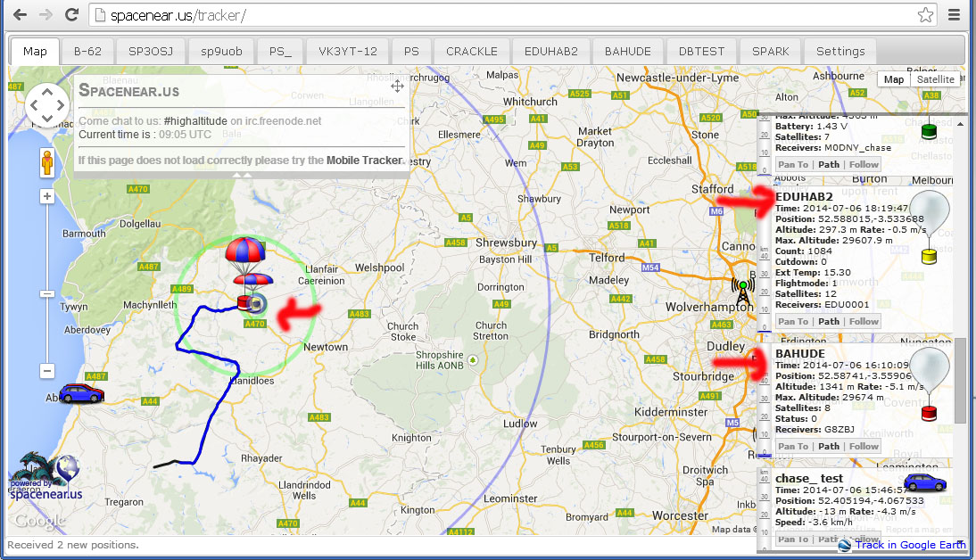Open the Mobile Tracker link
Screen dimensions: 976x560
pyautogui.click(x=365, y=161)
